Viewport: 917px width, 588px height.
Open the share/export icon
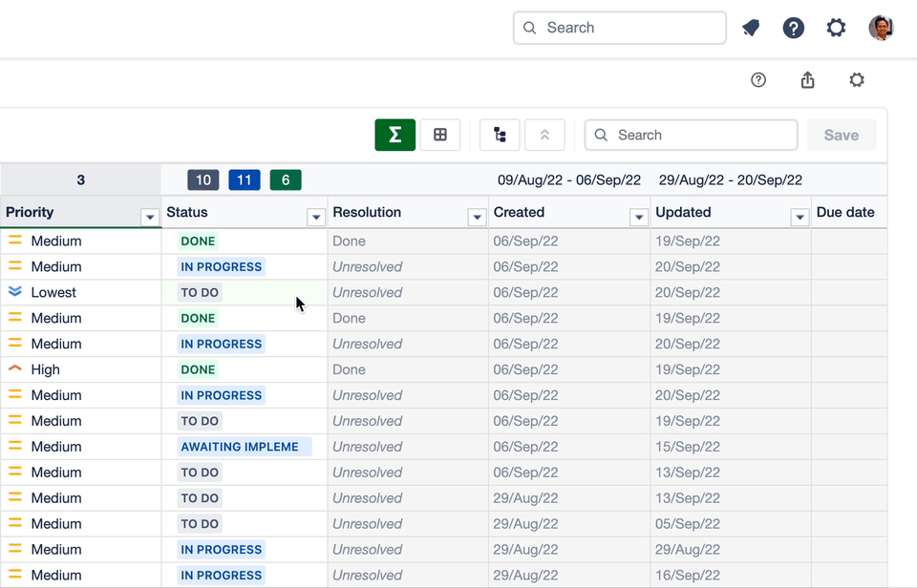click(807, 80)
